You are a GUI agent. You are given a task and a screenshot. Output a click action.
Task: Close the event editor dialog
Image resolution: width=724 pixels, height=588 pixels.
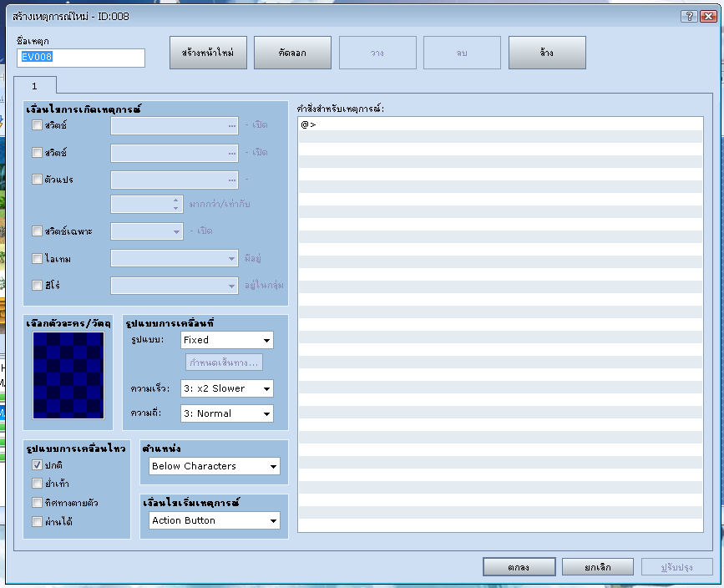coord(708,17)
